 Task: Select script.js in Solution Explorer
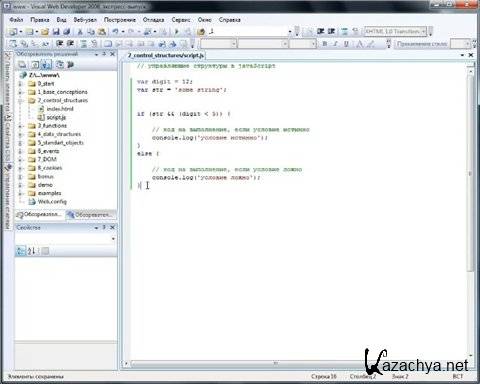point(56,117)
